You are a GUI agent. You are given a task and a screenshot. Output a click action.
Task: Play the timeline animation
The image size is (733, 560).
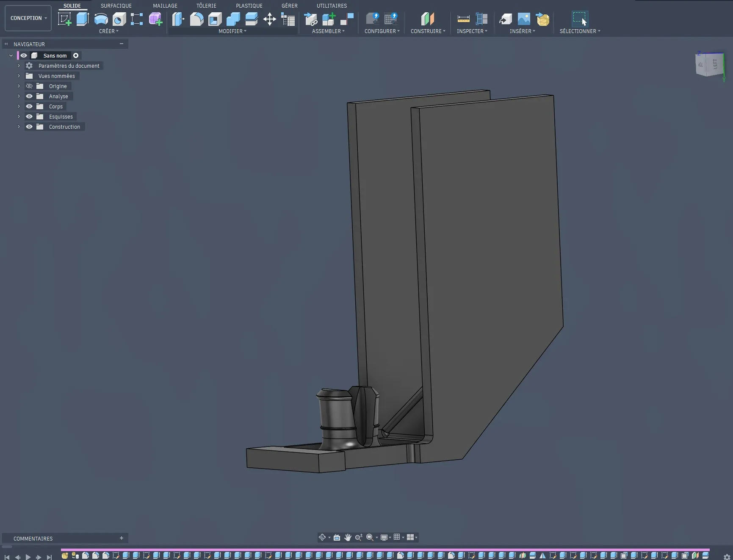click(28, 557)
